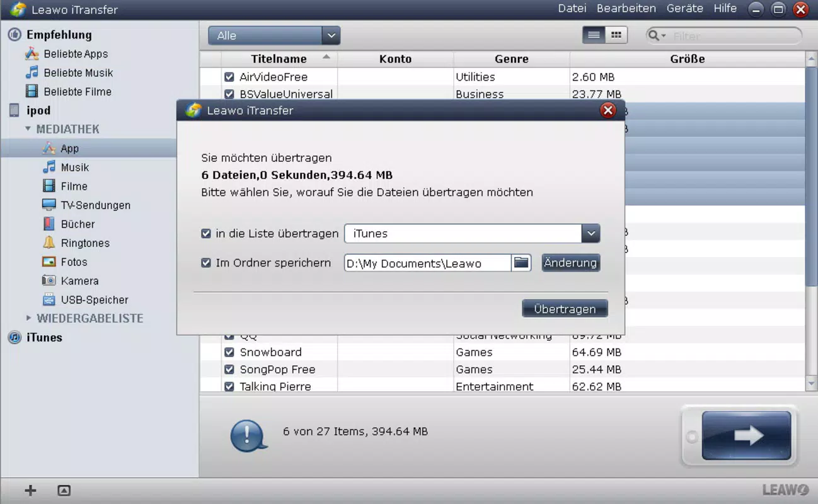Open USB-Speicher section
818x504 pixels.
pyautogui.click(x=85, y=300)
